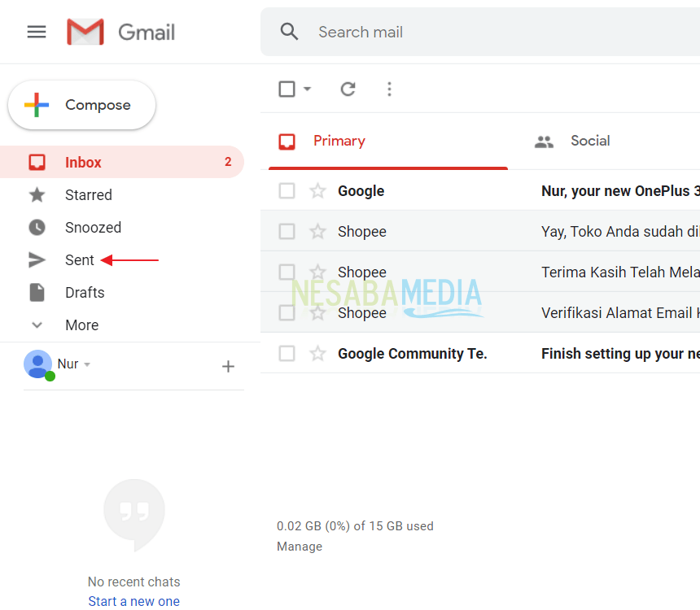Open Snoozed folder with clock icon
The width and height of the screenshot is (700, 610).
pos(92,228)
